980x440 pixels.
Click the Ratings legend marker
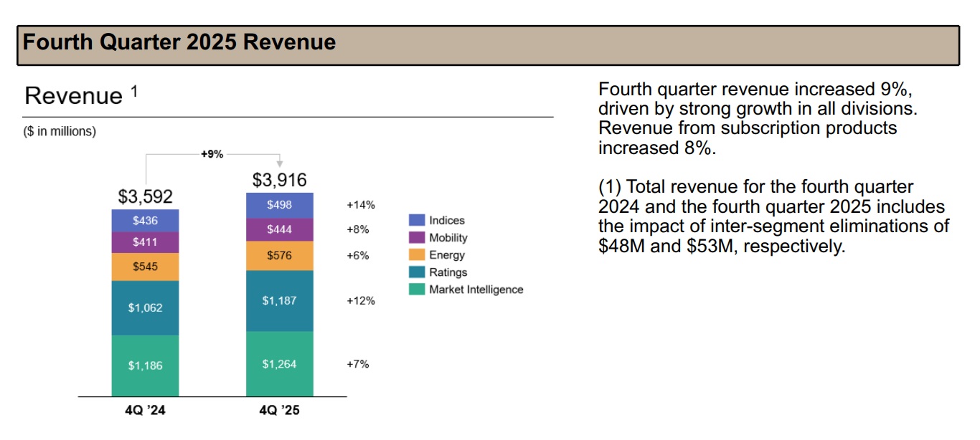418,272
